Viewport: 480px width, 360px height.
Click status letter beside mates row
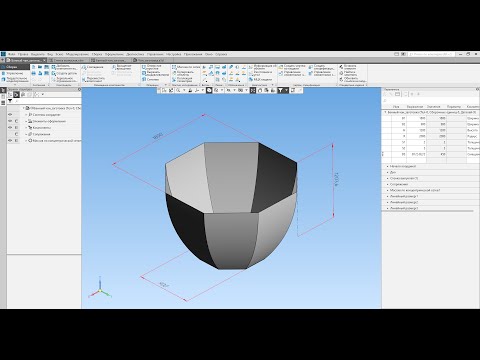click(16, 134)
